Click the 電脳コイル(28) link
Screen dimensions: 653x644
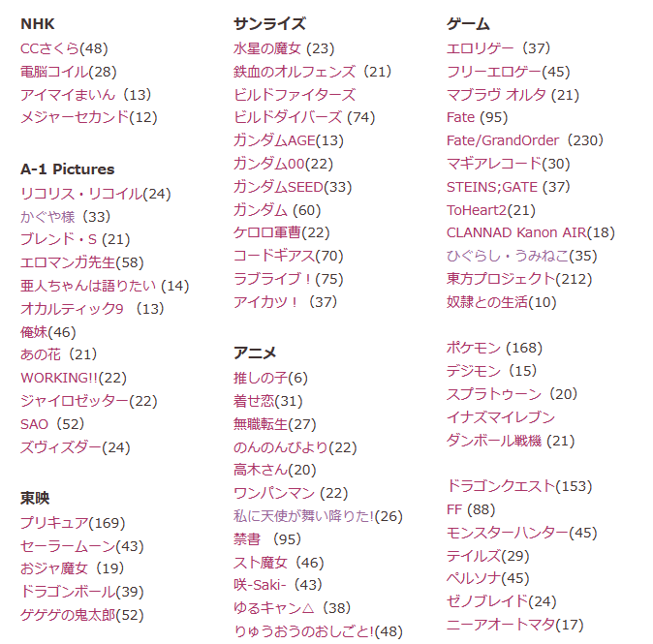(x=68, y=72)
